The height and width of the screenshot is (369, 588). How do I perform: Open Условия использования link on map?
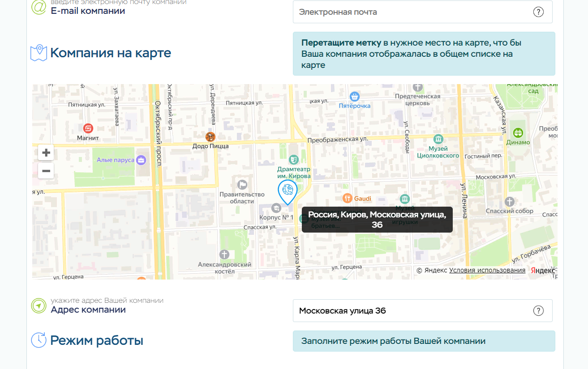[487, 270]
